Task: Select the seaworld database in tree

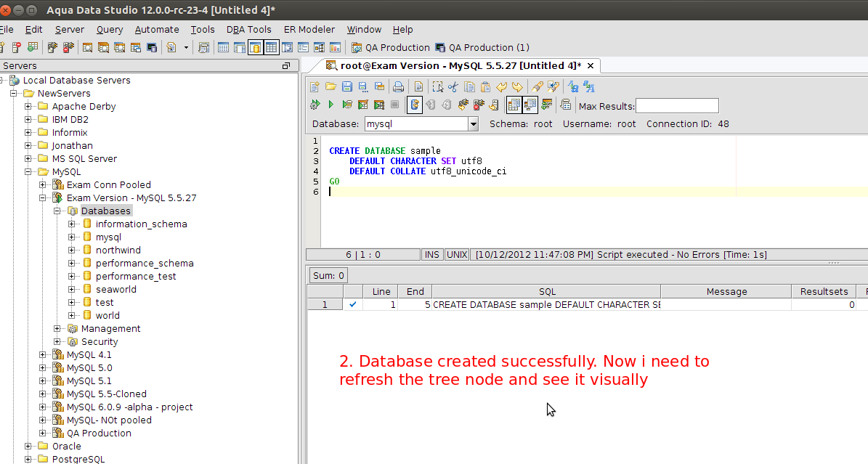Action: 115,290
